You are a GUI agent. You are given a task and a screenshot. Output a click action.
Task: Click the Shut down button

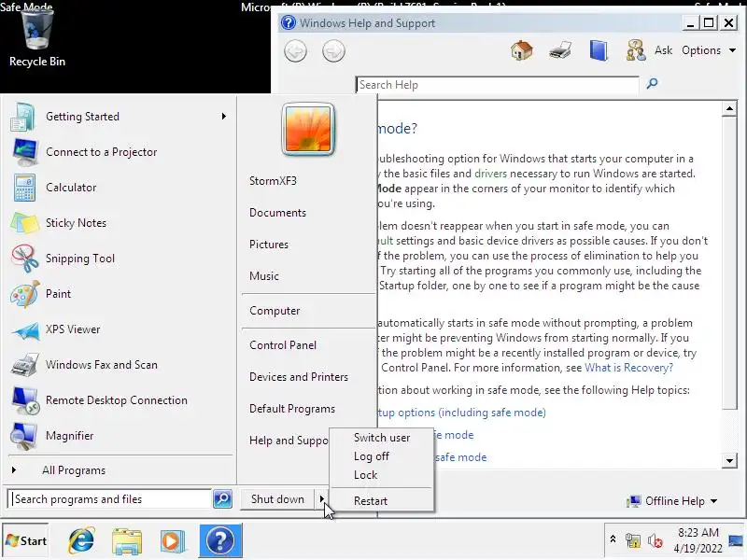pyautogui.click(x=277, y=499)
